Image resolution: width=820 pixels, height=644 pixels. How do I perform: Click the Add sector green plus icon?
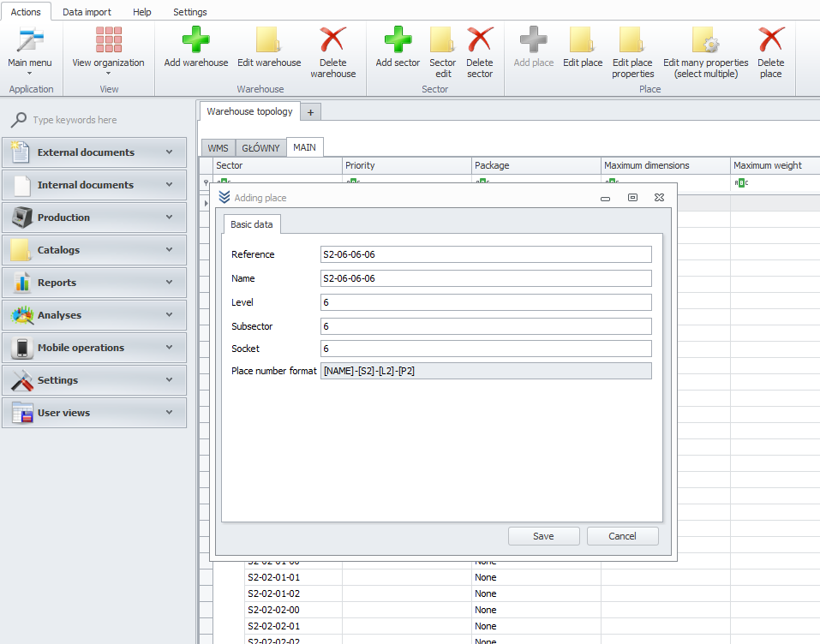(x=398, y=40)
